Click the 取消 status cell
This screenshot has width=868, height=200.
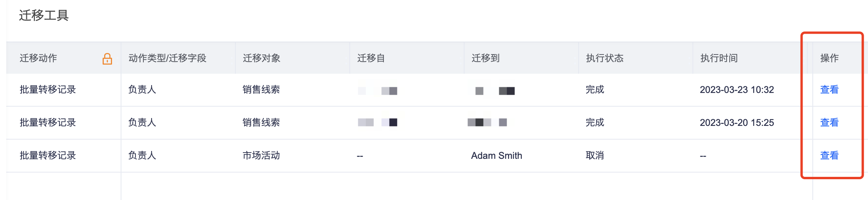(595, 156)
